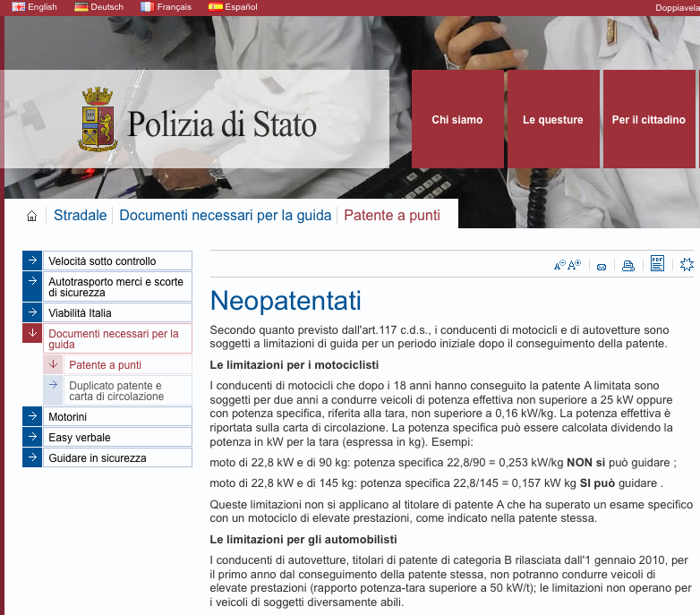Screen dimensions: 700x615
Task: Open Velocità sotto controllo sidebar item
Action: tap(118, 261)
